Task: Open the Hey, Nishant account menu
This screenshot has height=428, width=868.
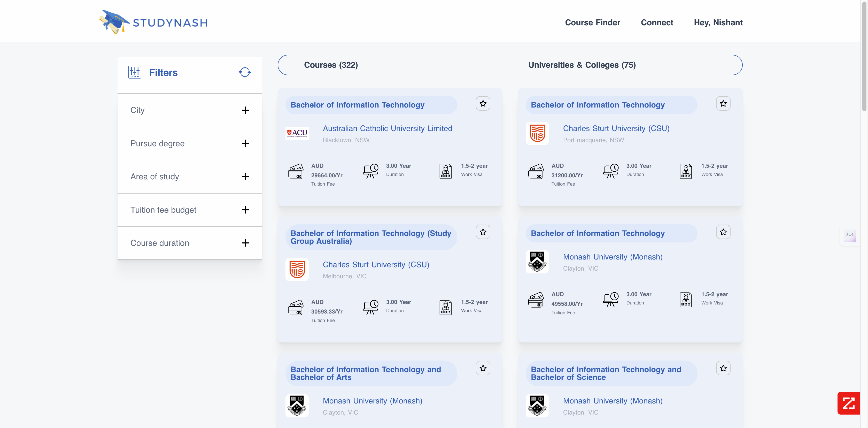Action: (x=718, y=22)
